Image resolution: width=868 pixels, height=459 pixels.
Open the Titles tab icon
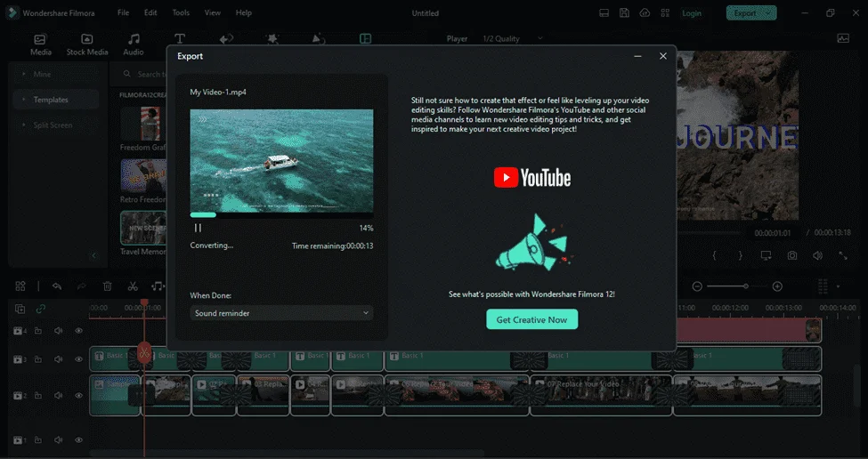(x=179, y=39)
